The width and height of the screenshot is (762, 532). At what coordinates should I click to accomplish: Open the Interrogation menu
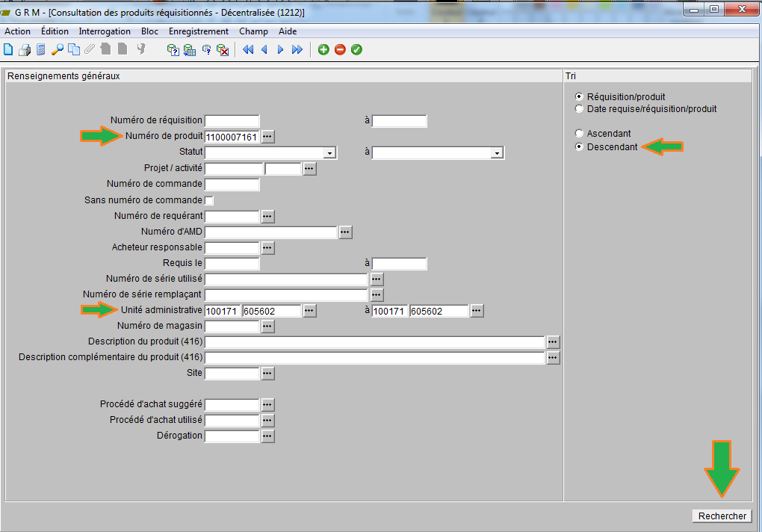(105, 31)
